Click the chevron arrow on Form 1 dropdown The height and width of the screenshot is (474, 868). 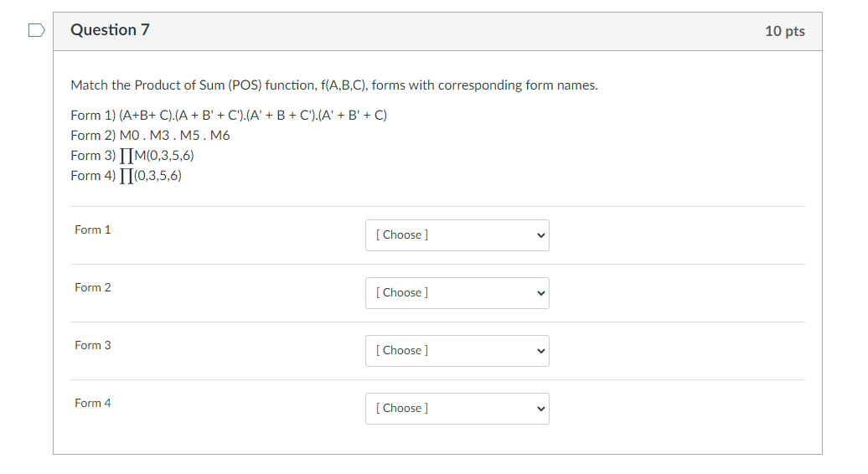tap(540, 235)
